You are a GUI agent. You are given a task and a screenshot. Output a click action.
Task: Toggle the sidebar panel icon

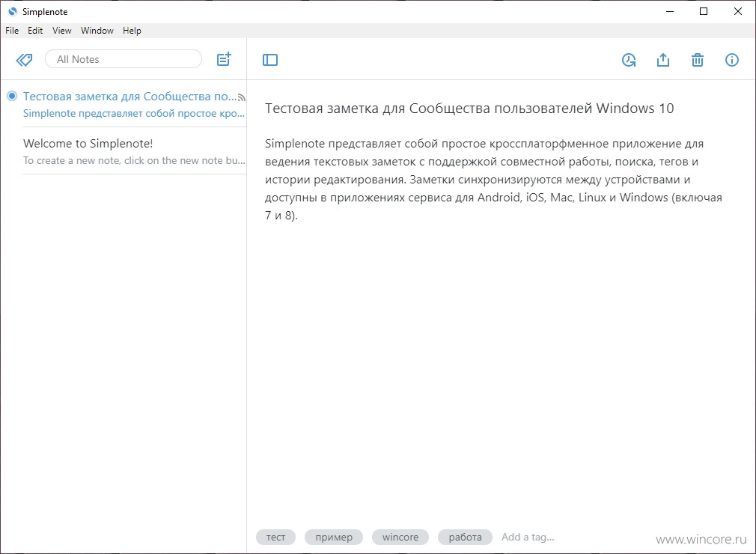click(270, 60)
